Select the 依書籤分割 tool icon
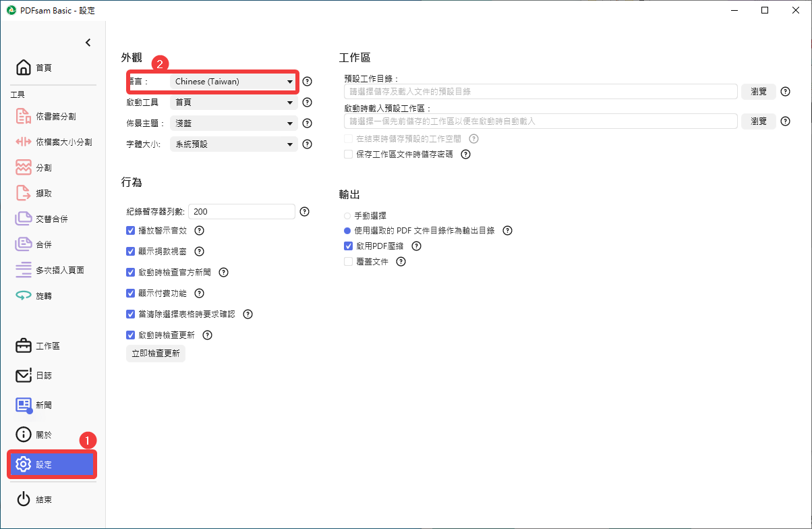Image resolution: width=812 pixels, height=529 pixels. [x=24, y=117]
